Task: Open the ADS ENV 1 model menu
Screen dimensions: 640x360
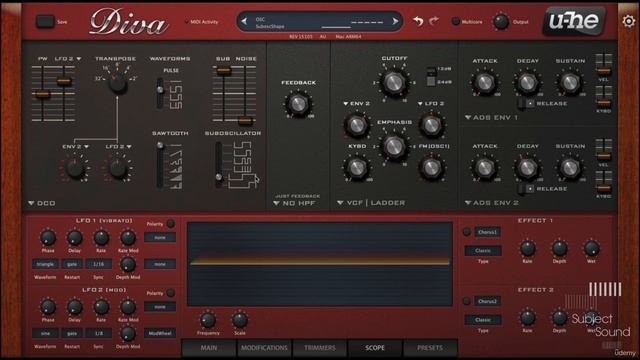Action: click(x=491, y=118)
